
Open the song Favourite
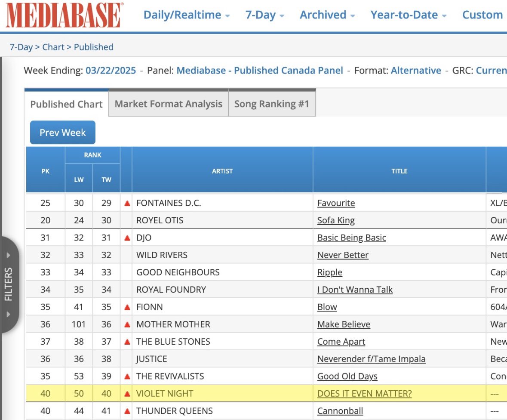336,203
